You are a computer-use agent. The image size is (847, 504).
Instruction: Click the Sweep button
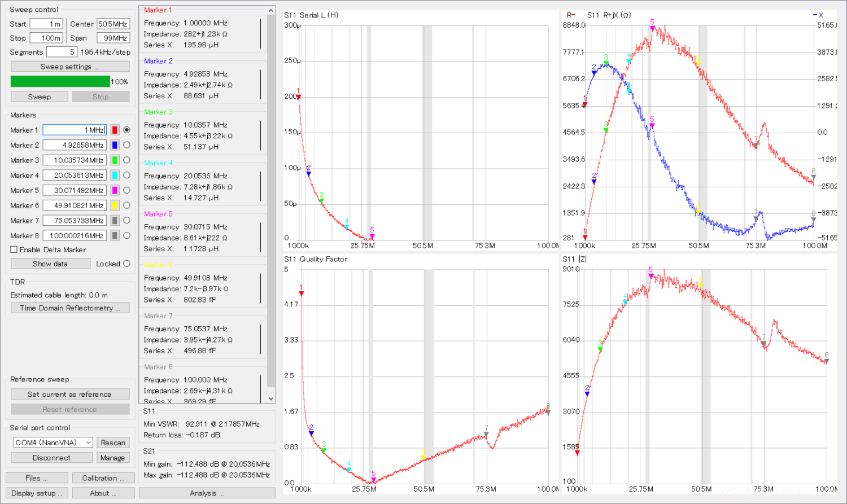tap(40, 97)
